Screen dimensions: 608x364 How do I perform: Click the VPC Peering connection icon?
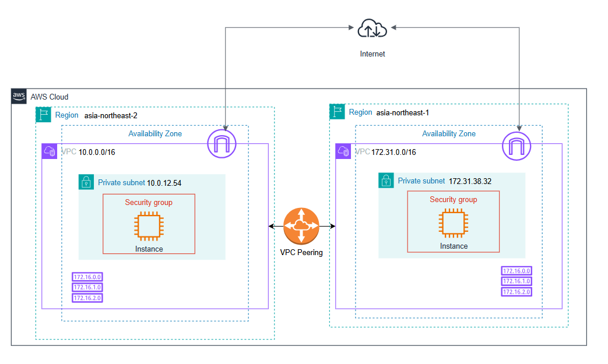[301, 227]
